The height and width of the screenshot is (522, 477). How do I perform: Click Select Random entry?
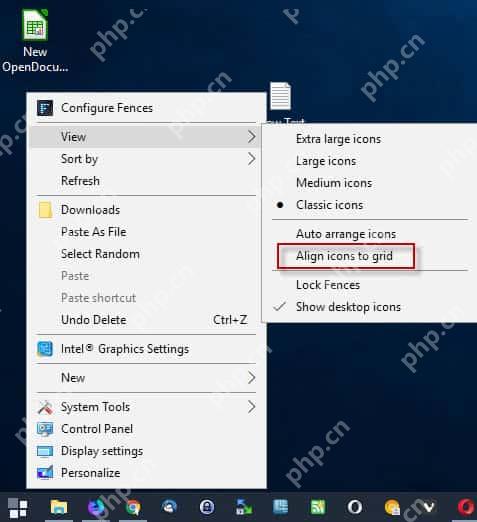point(145,254)
